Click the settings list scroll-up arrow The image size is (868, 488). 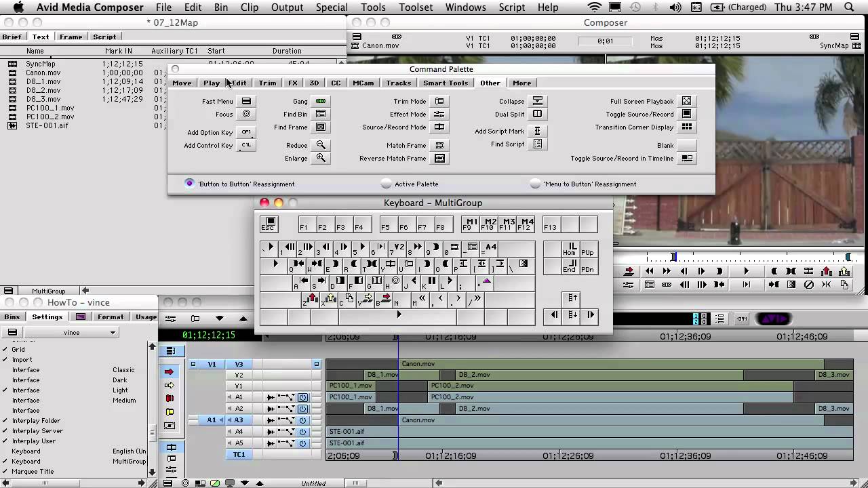click(152, 347)
